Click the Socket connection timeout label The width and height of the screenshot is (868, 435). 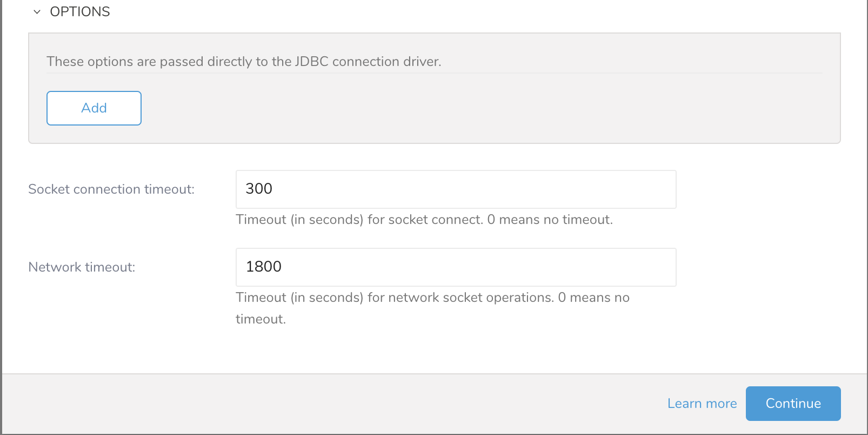point(111,189)
